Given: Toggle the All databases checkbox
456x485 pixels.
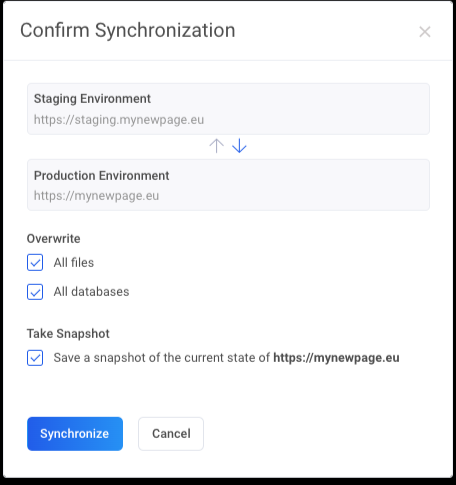Looking at the screenshot, I should [35, 292].
